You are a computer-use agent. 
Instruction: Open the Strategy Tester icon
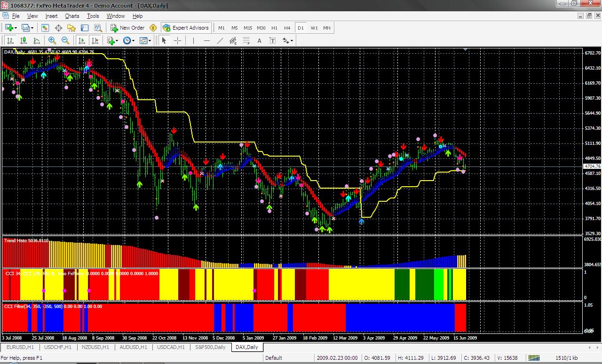click(x=98, y=28)
